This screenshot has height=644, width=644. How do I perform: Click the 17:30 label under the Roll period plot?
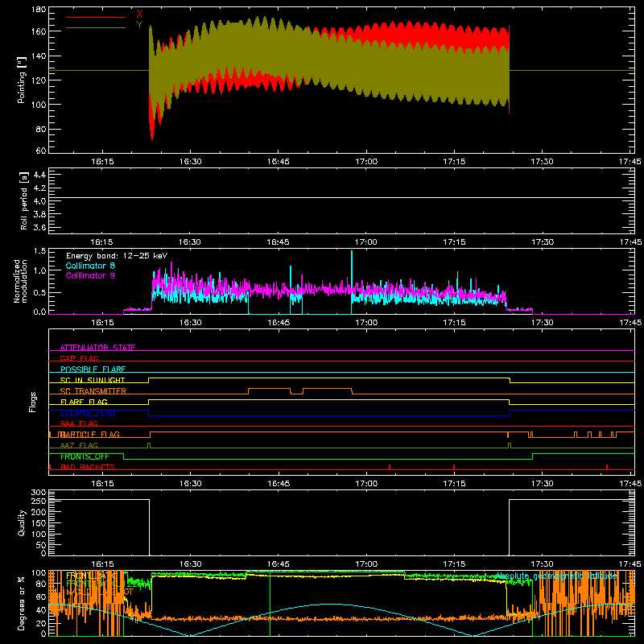(542, 242)
